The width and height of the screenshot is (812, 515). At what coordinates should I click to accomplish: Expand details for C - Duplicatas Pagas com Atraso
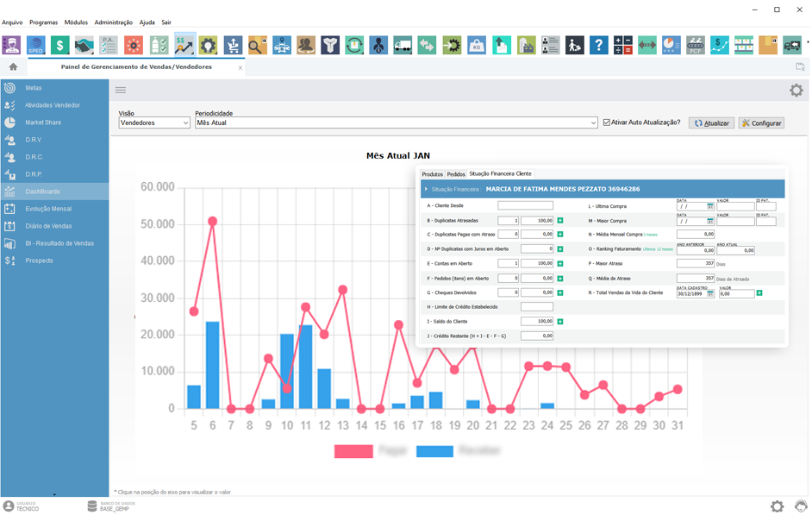click(559, 234)
